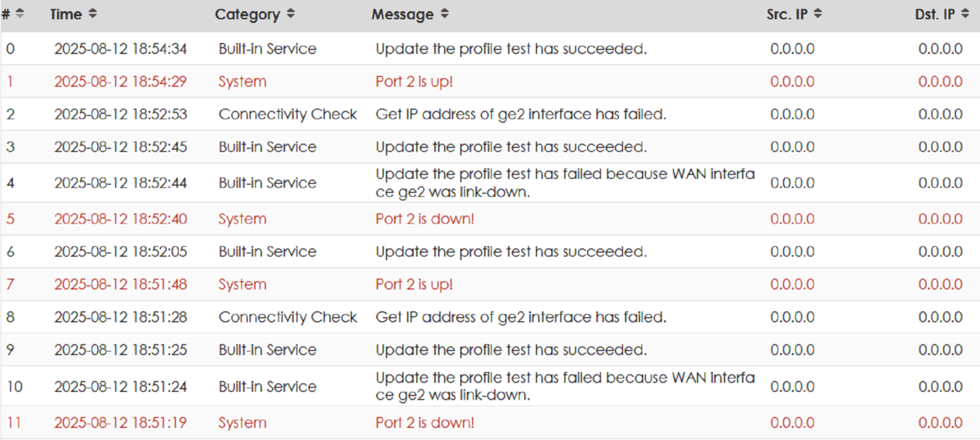Select the link-down failure message in row 4
This screenshot has height=440, width=980.
coord(565,183)
